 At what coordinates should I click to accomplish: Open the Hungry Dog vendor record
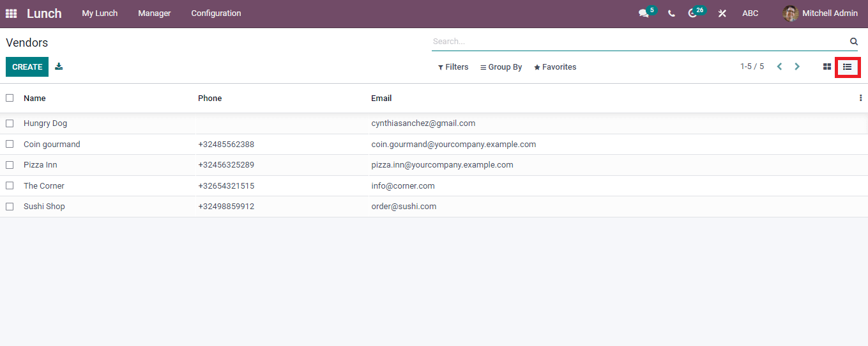45,123
